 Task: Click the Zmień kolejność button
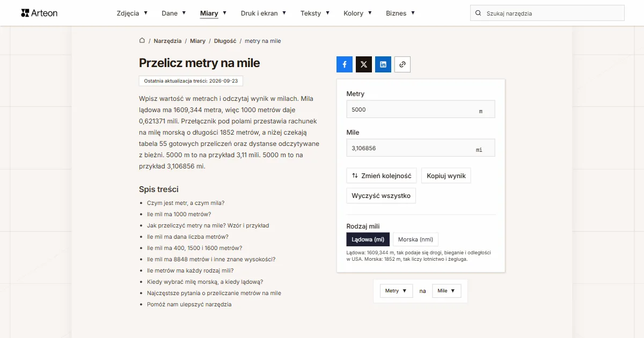point(382,176)
